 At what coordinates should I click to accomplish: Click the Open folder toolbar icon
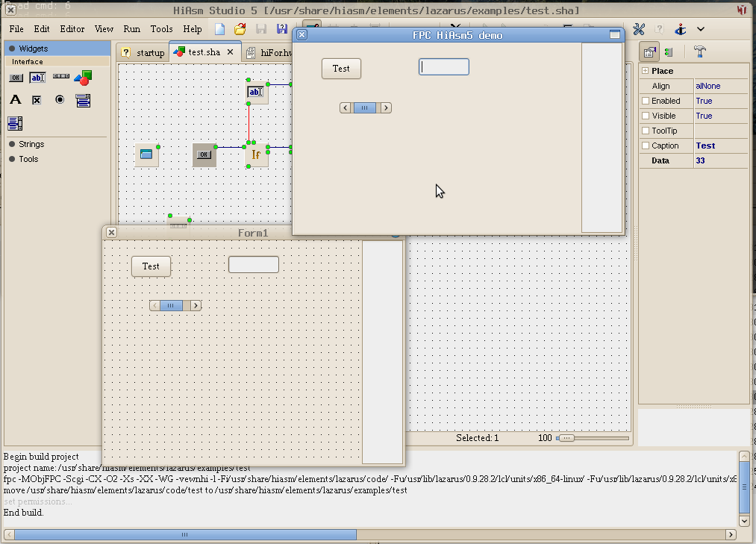point(240,29)
